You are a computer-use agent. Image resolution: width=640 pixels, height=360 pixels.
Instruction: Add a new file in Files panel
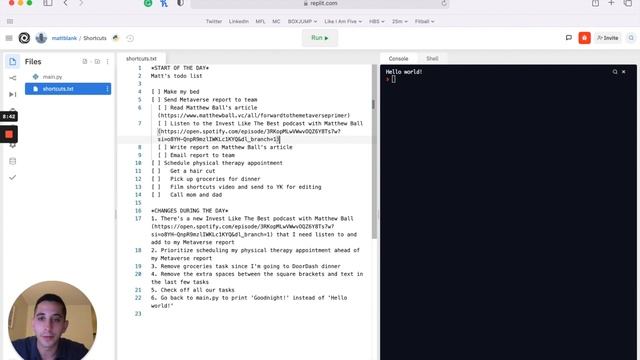tap(85, 62)
